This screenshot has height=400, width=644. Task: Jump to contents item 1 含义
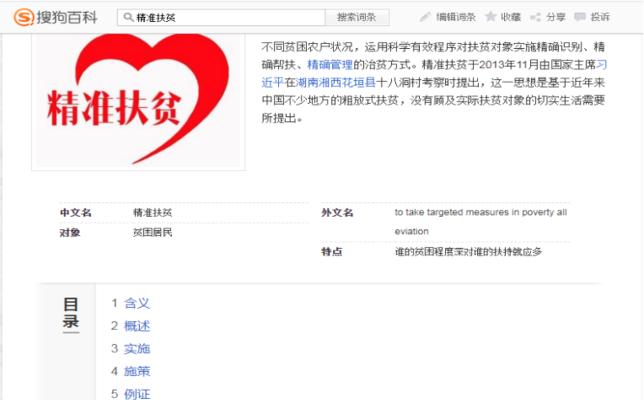(137, 303)
